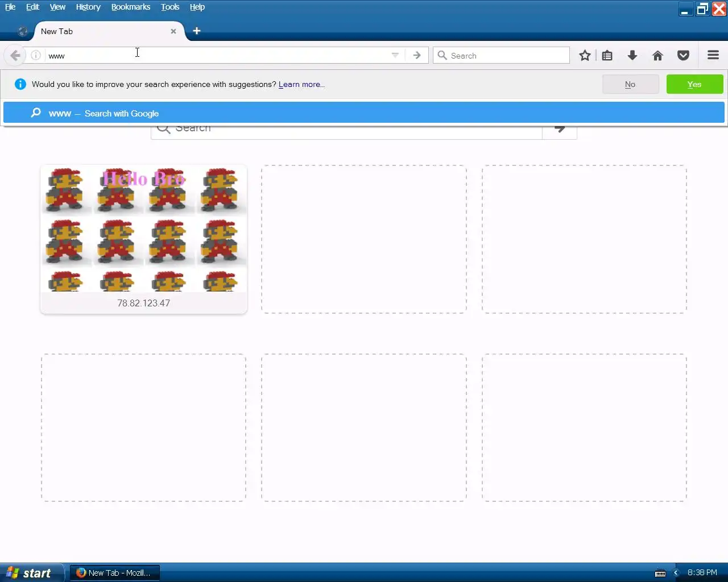Click the 8:38 PM clock

tap(702, 572)
